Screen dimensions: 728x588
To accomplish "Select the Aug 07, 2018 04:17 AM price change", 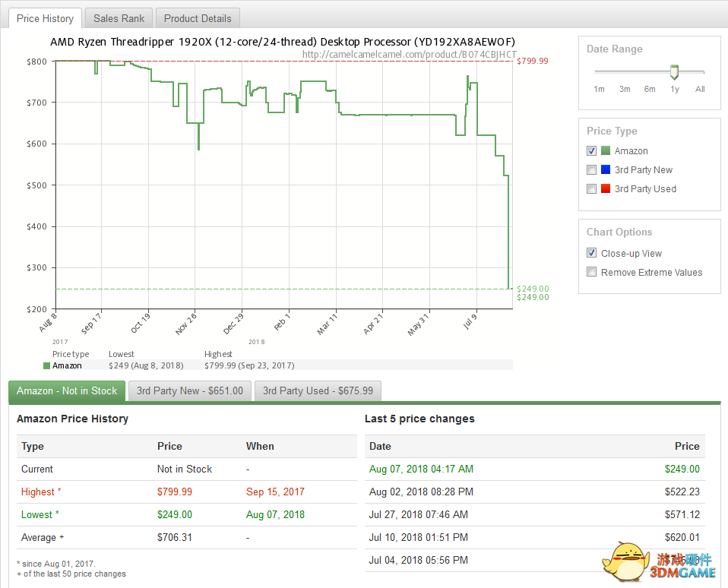I will [x=421, y=469].
